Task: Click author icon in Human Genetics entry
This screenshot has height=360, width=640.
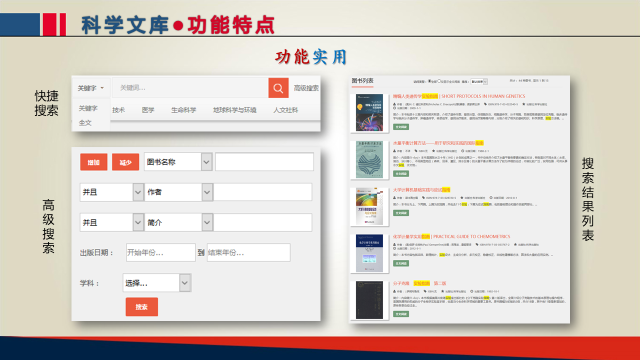Action: point(395,104)
